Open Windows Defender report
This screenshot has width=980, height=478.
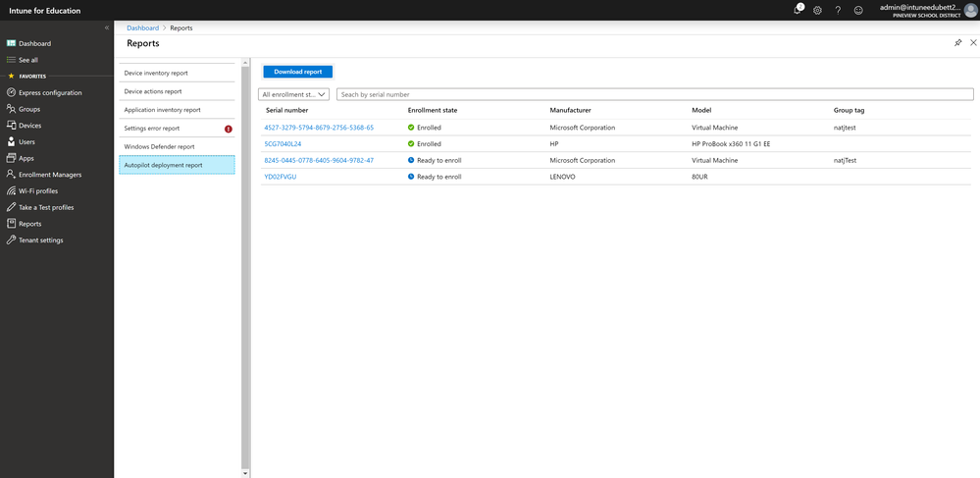tap(177, 146)
